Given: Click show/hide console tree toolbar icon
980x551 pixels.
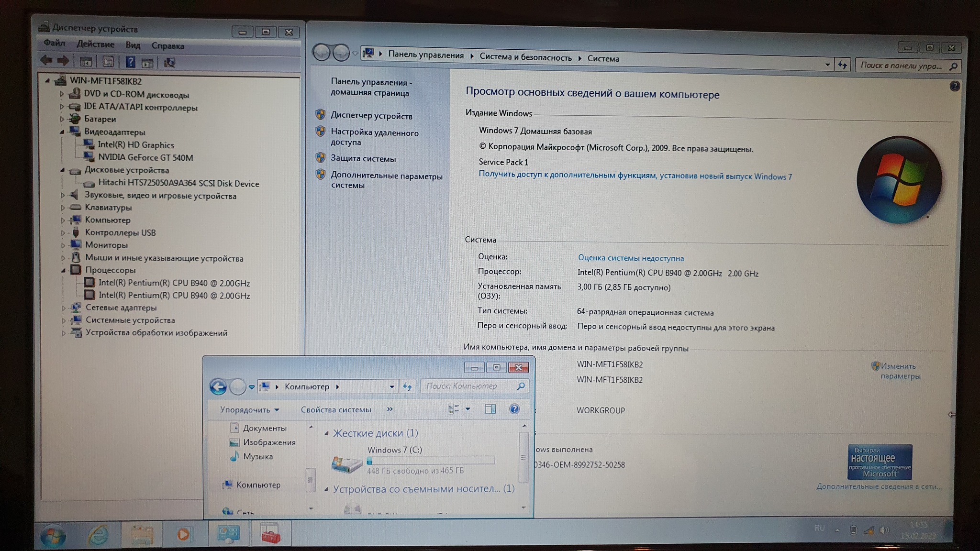Looking at the screenshot, I should coord(86,62).
